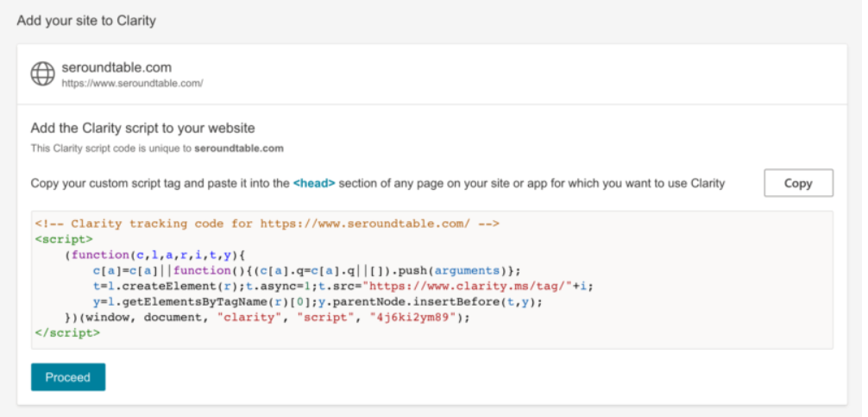Click the Clarity tracking code comment line

point(267,224)
